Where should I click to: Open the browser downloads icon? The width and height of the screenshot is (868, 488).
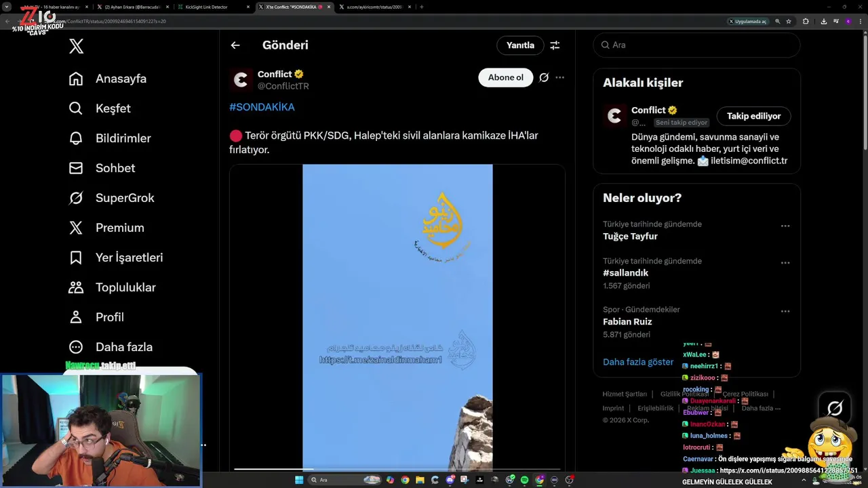(824, 22)
